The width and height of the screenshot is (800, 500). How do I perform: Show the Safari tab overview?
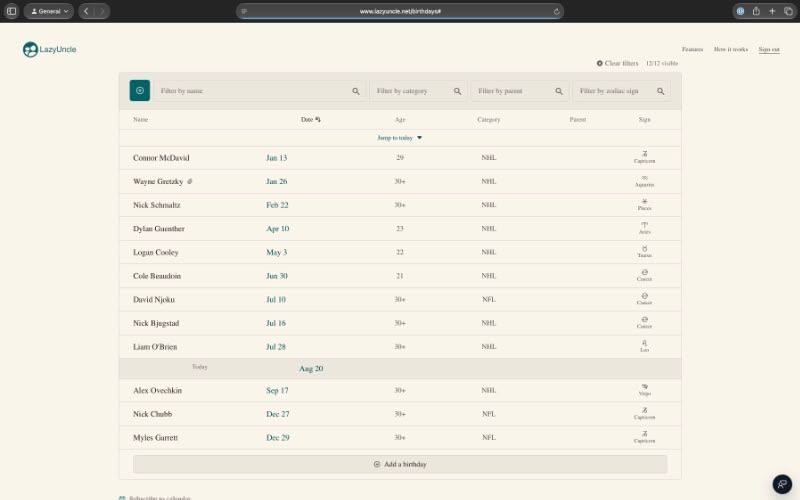[788, 11]
